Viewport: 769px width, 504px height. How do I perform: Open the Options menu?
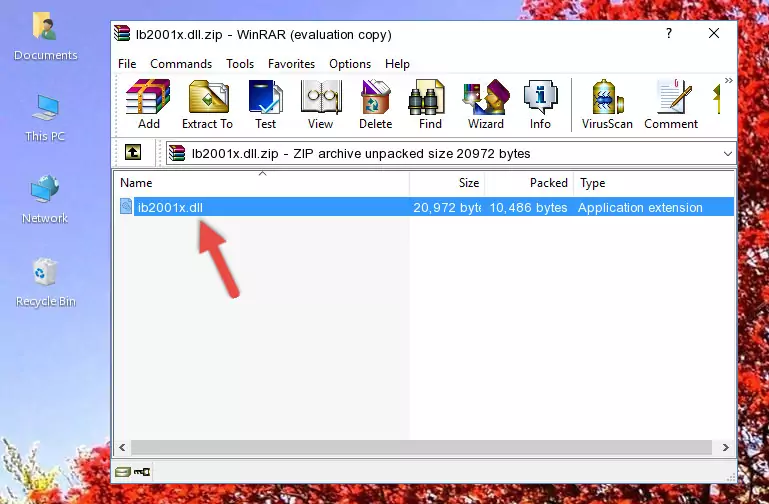350,64
